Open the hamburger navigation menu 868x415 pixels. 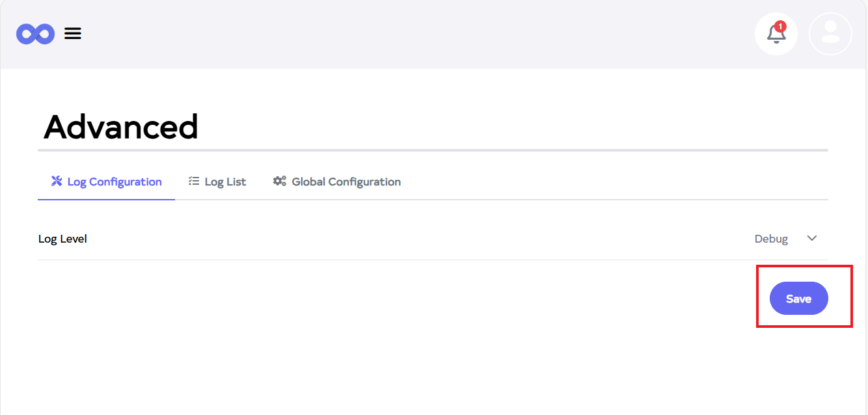tap(73, 34)
